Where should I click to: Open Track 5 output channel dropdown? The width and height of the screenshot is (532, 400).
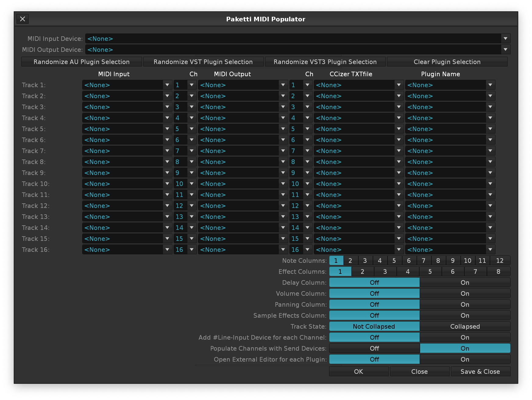(x=301, y=129)
